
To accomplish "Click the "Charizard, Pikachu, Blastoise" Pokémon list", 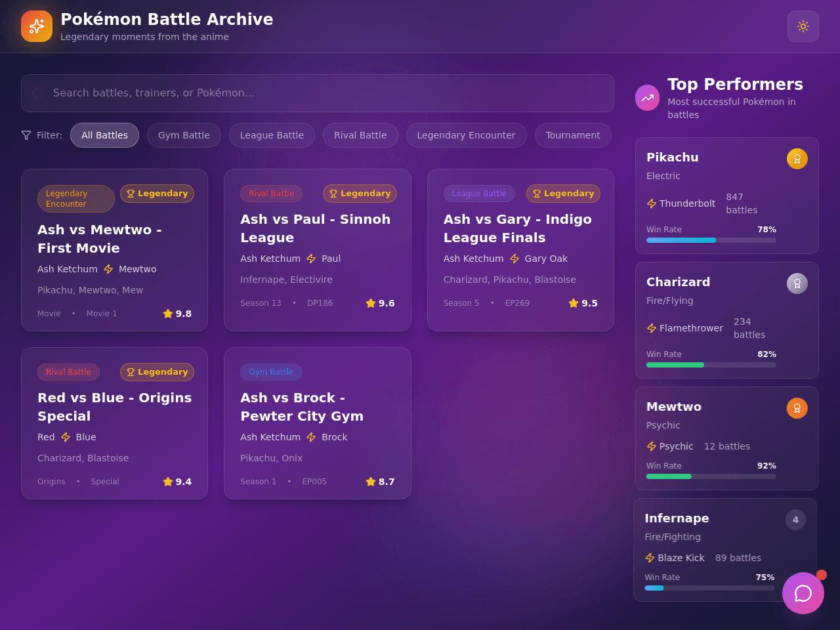I will 509,280.
